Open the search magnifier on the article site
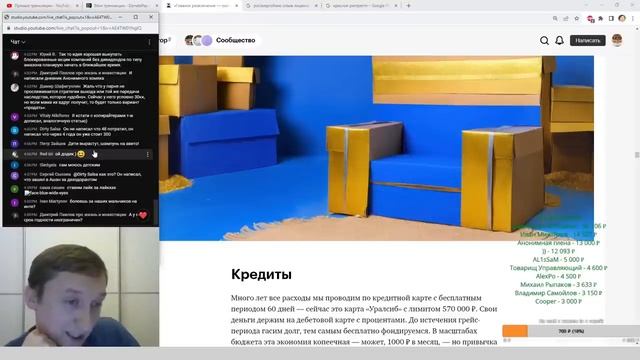This screenshot has width=640, height=360. [x=544, y=40]
